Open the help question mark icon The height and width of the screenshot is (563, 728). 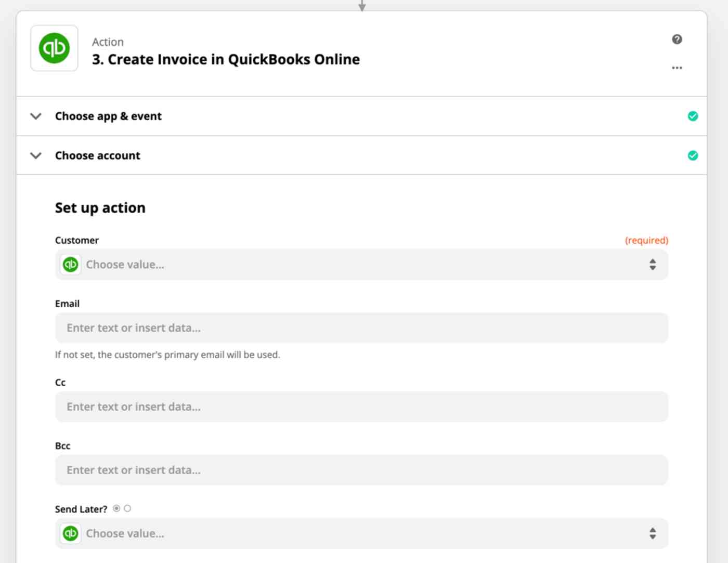[x=677, y=40]
